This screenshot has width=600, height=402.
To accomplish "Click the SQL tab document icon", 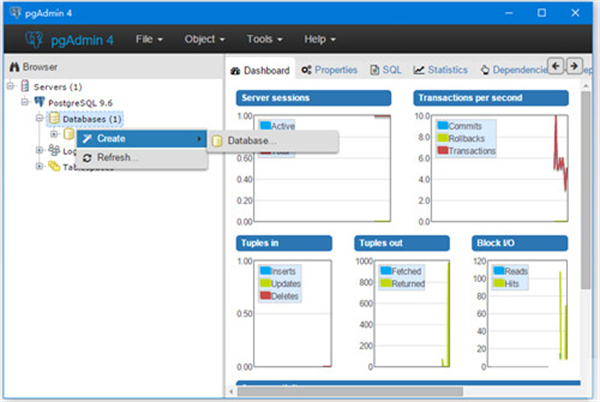I will (x=375, y=70).
